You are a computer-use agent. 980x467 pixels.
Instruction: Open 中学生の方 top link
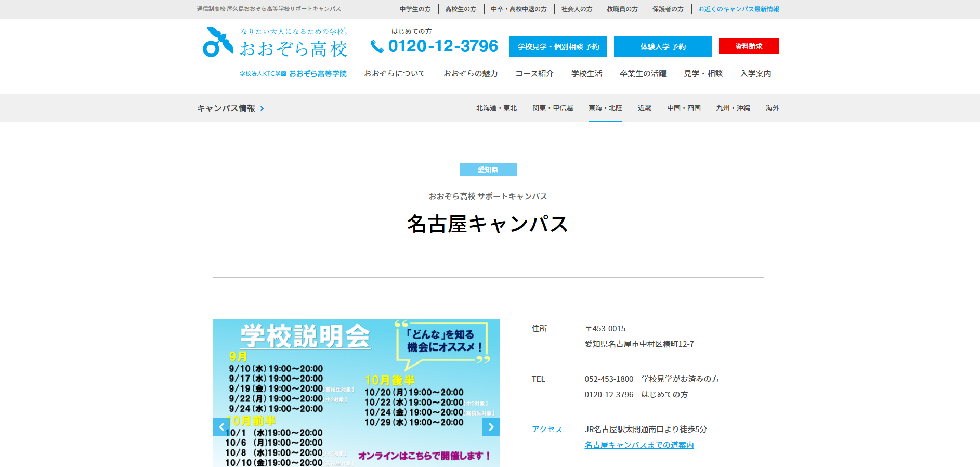tap(415, 9)
